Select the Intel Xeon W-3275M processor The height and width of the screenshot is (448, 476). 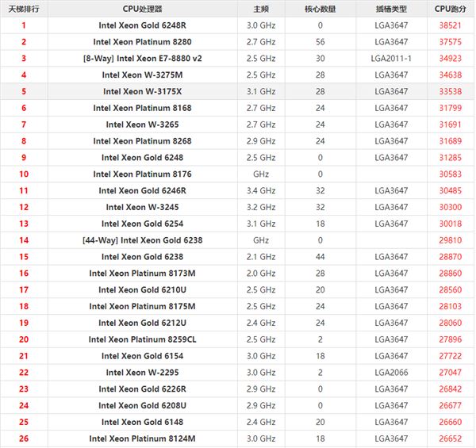coord(142,75)
